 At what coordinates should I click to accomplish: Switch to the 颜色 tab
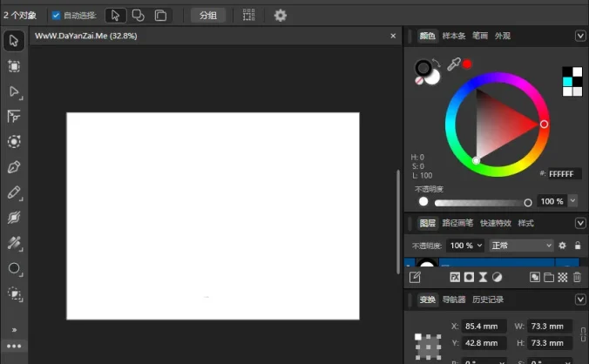[427, 36]
